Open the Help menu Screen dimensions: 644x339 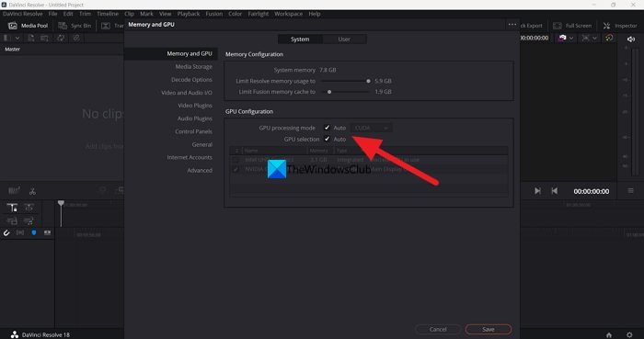[315, 14]
